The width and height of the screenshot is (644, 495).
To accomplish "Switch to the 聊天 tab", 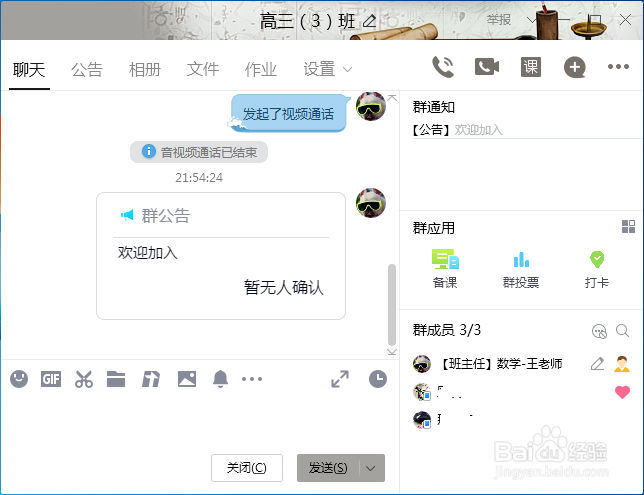I will (29, 69).
